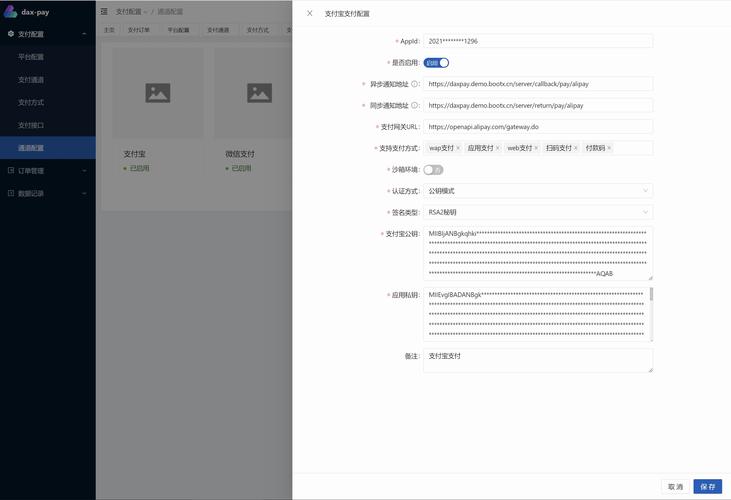Remove the 扫码支付 tag

[576, 148]
